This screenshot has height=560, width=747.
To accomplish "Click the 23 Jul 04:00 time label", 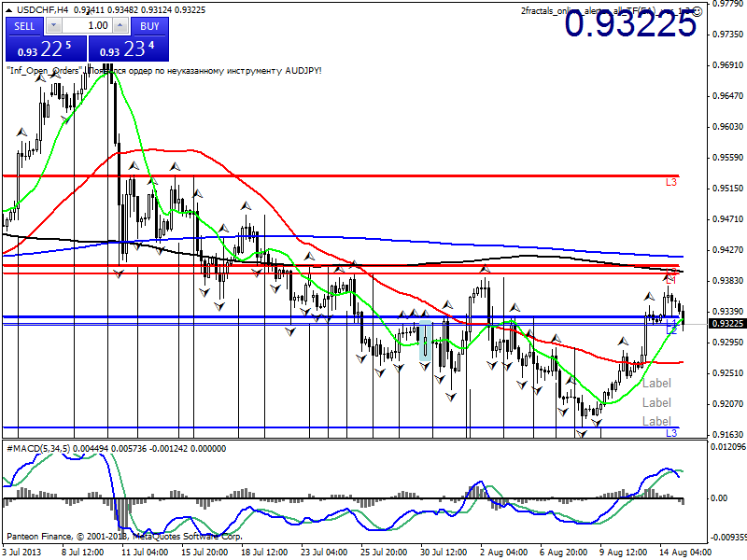I will [x=324, y=553].
